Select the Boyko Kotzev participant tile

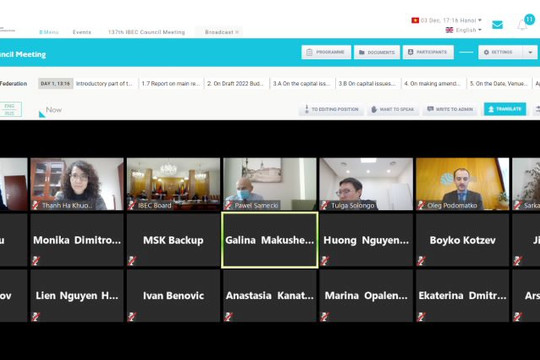463,240
